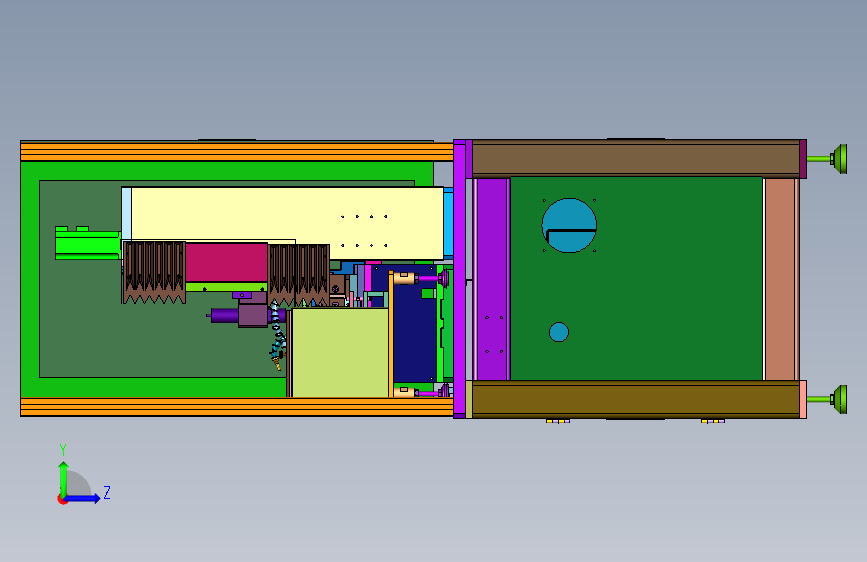Select the purple vertical column left of the green panel
Viewport: 867px width, 562px height.
pos(492,279)
